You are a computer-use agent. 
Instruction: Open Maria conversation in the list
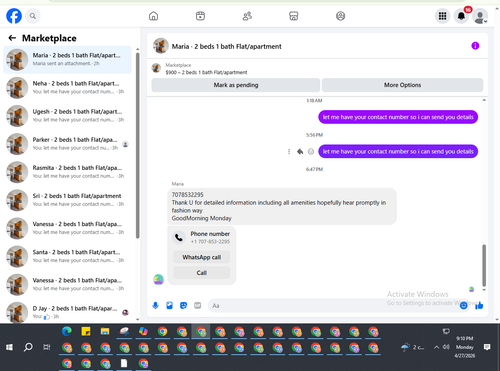(67, 60)
